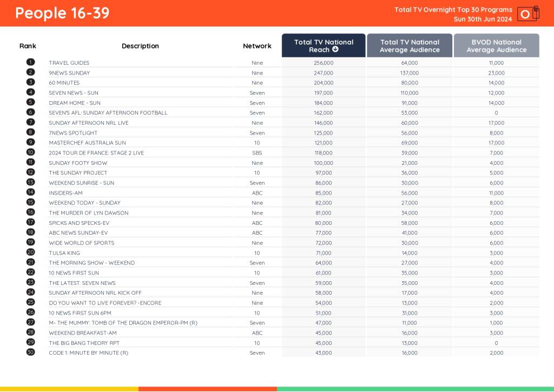
Task: Click rank badge 15 next to WEEKEND TODAY - SUNDAY
Action: tap(30, 203)
